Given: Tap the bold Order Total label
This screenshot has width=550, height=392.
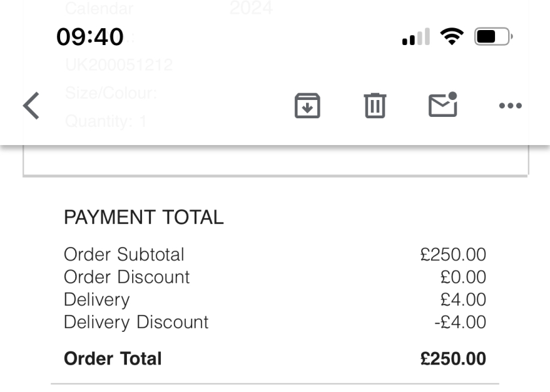Looking at the screenshot, I should click(x=112, y=359).
